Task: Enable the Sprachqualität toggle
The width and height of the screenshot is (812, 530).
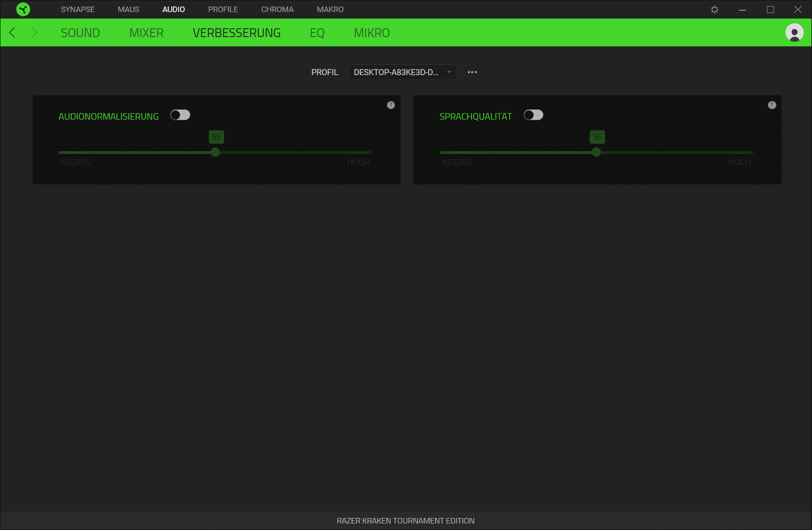Action: pos(533,115)
